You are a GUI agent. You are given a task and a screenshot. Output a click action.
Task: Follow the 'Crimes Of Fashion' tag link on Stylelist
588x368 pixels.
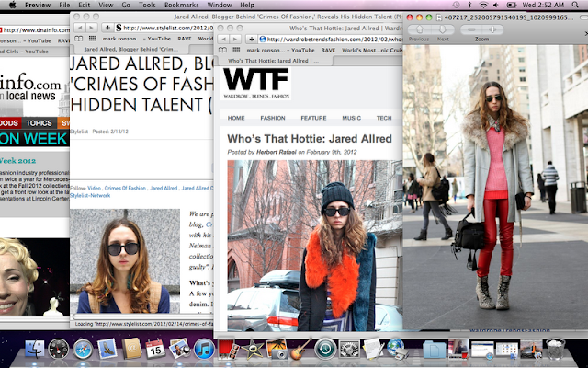125,188
